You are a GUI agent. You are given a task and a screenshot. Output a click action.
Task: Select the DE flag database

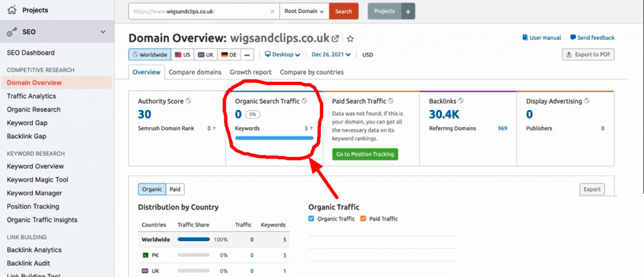coord(229,55)
